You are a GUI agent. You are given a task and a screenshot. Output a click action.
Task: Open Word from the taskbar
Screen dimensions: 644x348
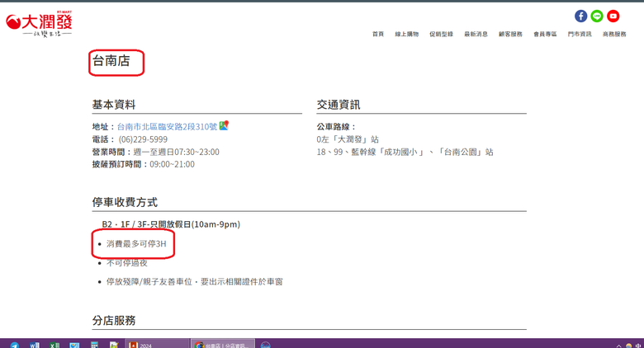[x=35, y=346]
